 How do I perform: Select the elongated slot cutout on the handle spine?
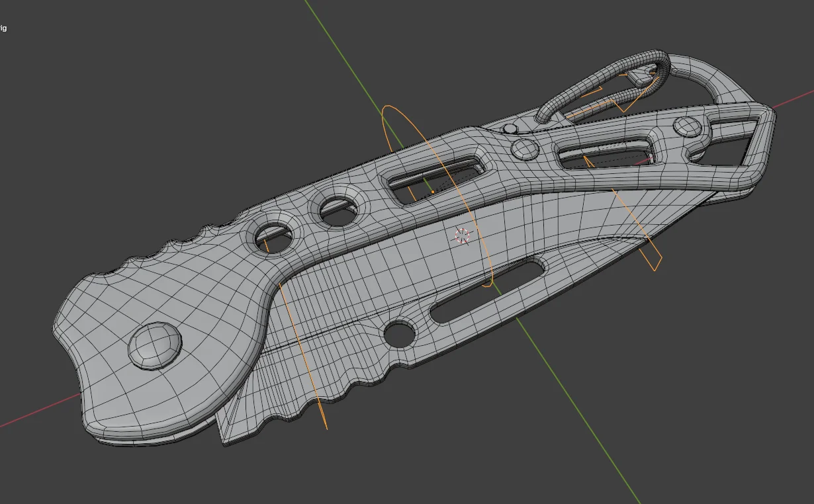click(430, 180)
